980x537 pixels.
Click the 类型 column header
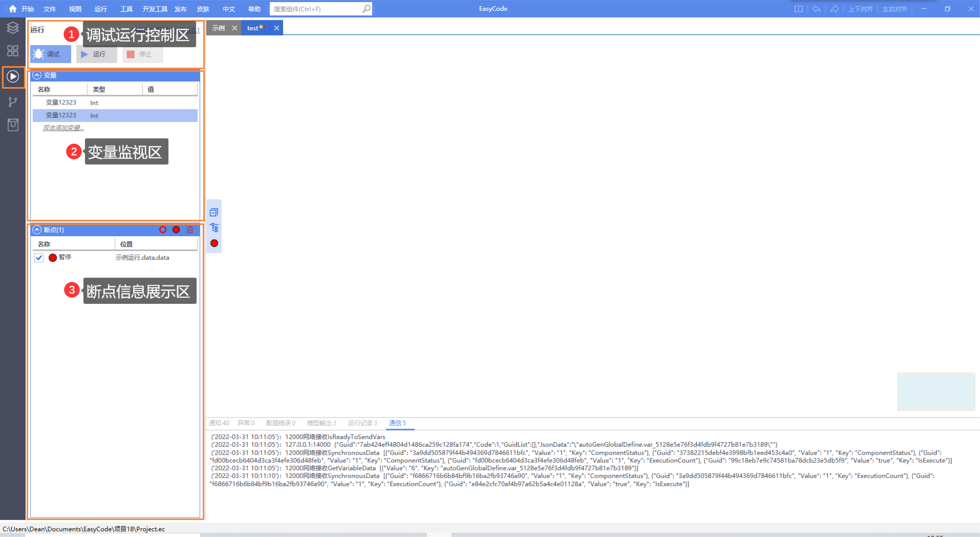[x=99, y=89]
